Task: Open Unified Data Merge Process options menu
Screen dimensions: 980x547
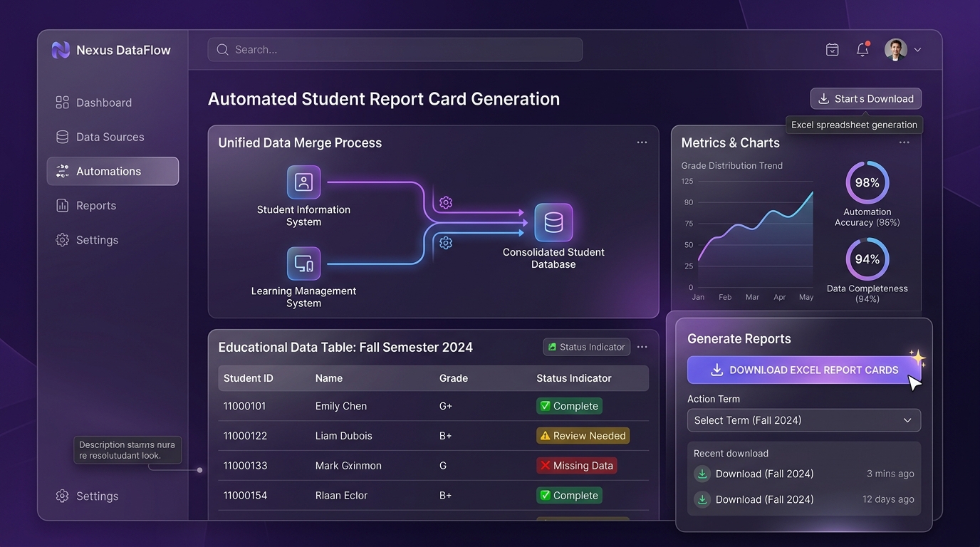Action: point(642,142)
